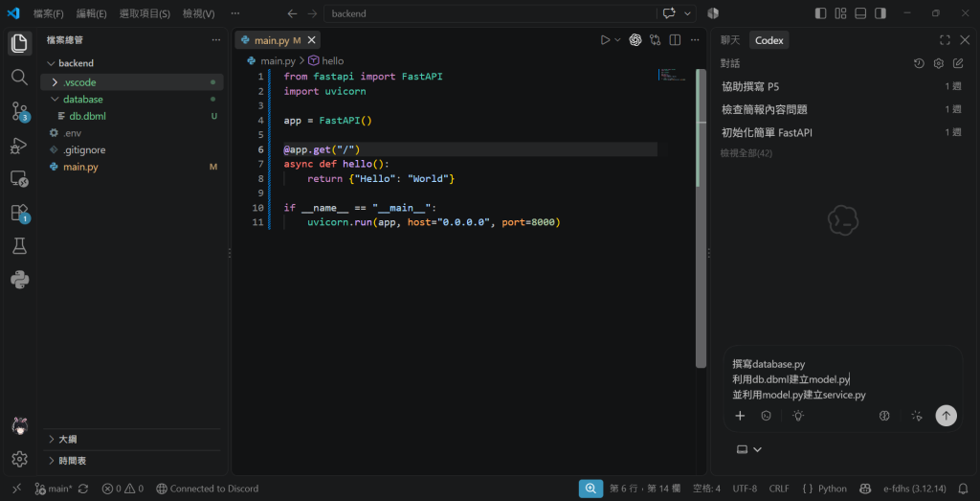Open the Python view in activity bar

(19, 280)
